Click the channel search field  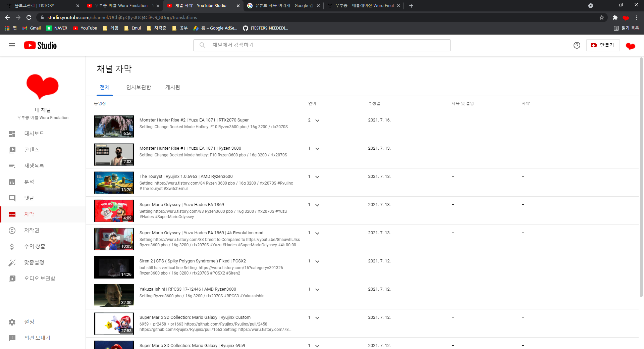click(322, 45)
